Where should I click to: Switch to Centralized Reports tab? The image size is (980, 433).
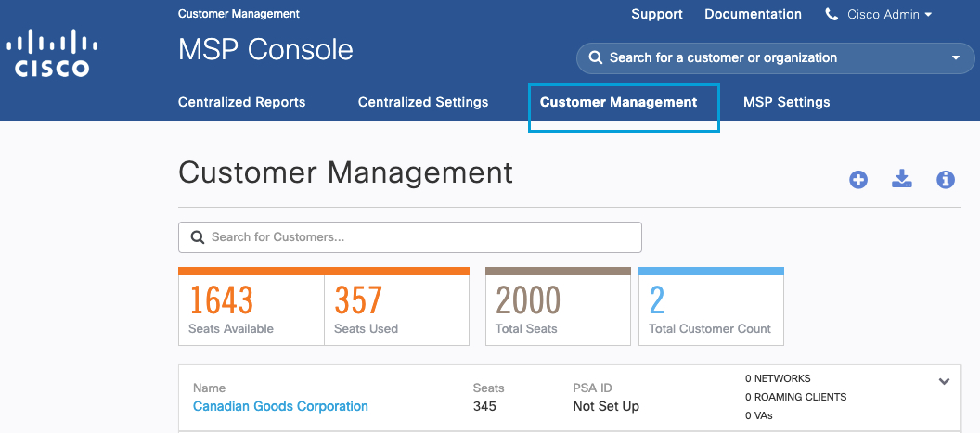[x=241, y=102]
